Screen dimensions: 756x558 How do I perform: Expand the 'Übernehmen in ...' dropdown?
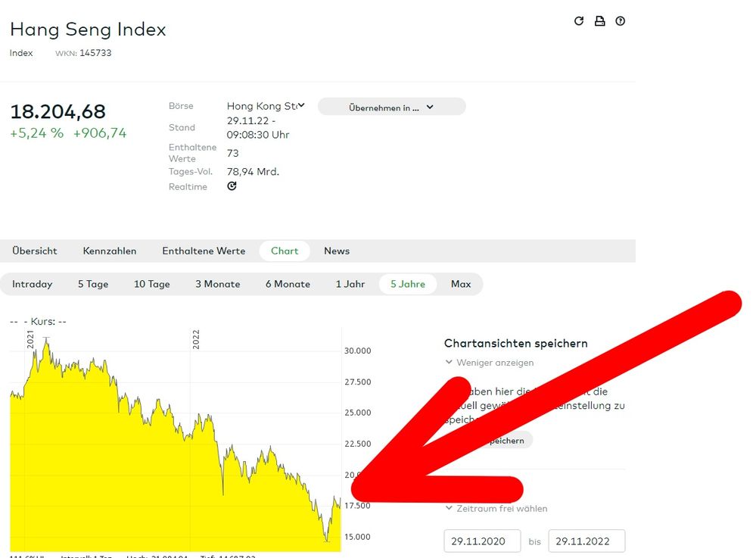click(x=391, y=108)
